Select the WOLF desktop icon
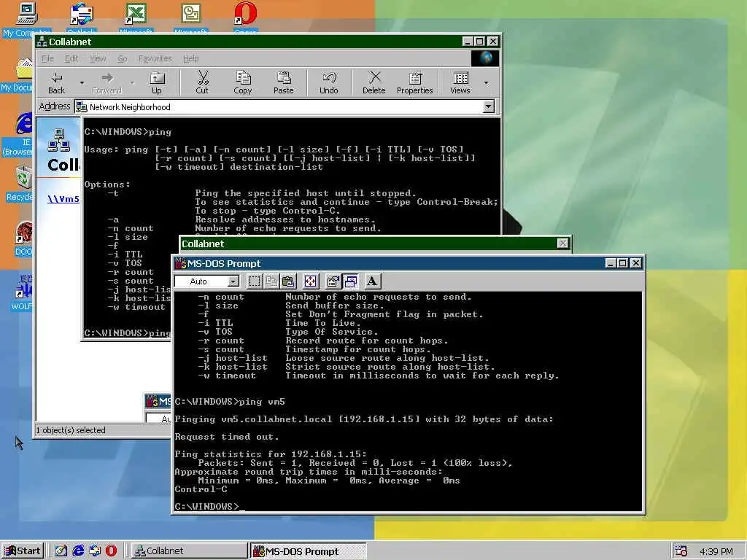 [22, 292]
